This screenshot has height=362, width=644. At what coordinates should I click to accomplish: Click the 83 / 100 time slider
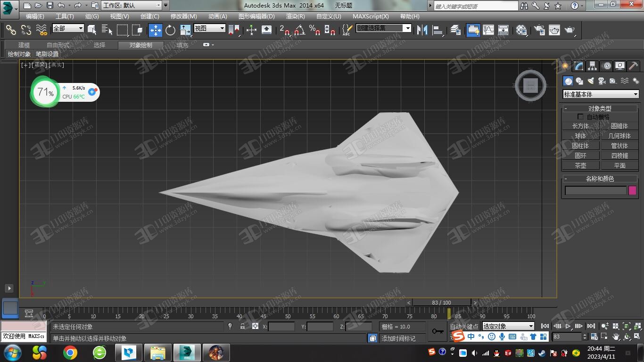click(x=441, y=303)
